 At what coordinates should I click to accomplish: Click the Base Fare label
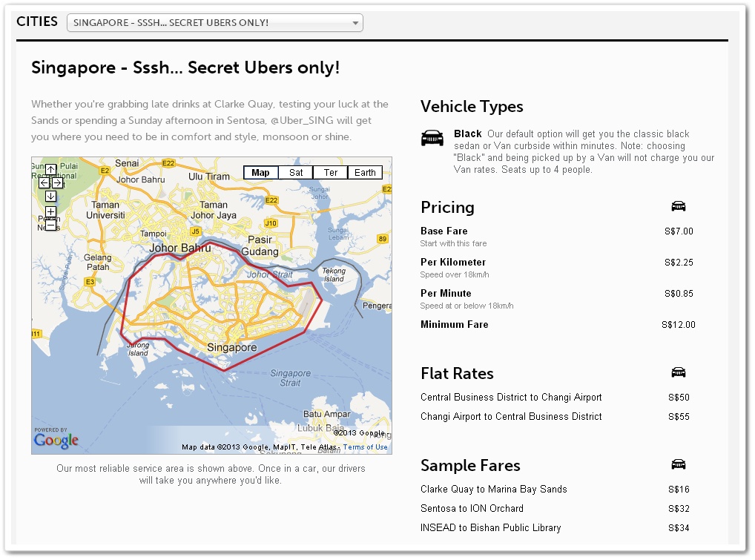tap(444, 231)
